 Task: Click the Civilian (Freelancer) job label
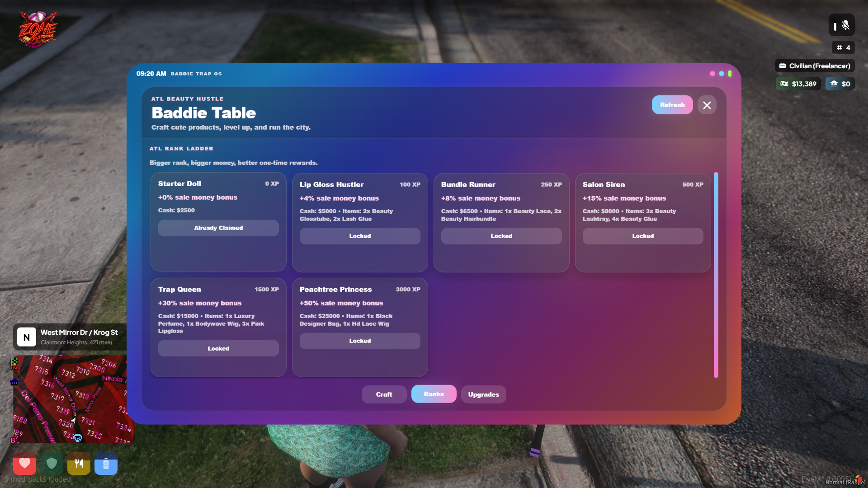(x=820, y=66)
